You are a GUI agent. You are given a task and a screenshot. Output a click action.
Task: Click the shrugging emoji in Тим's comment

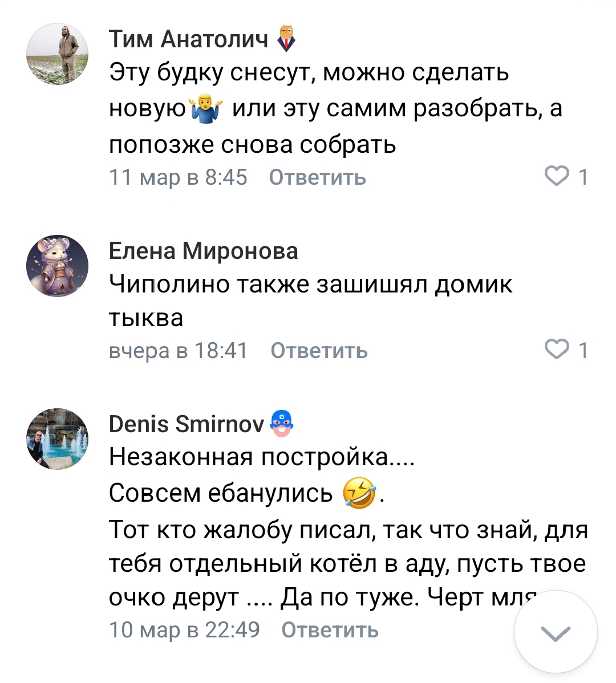pyautogui.click(x=208, y=108)
